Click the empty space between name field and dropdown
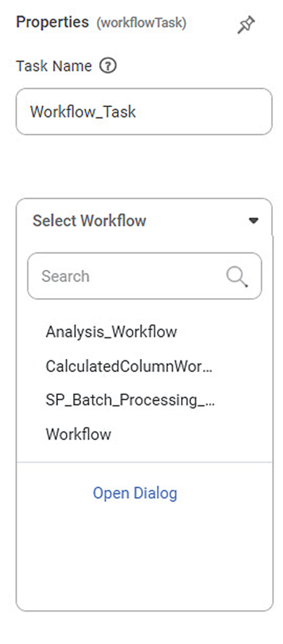The width and height of the screenshot is (283, 644). [x=144, y=166]
